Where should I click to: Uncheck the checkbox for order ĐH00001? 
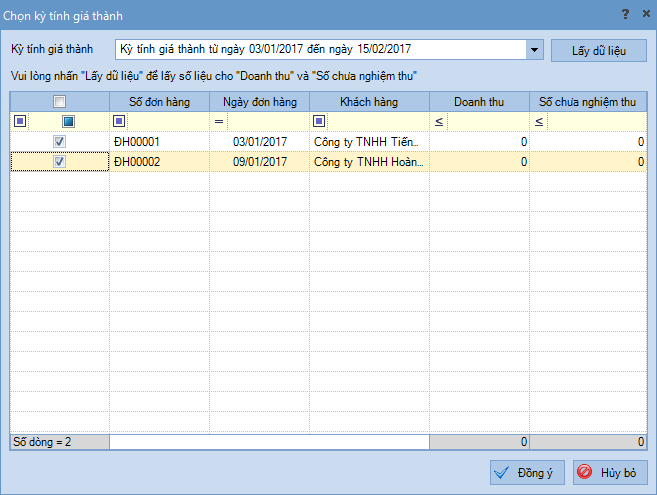[59, 142]
